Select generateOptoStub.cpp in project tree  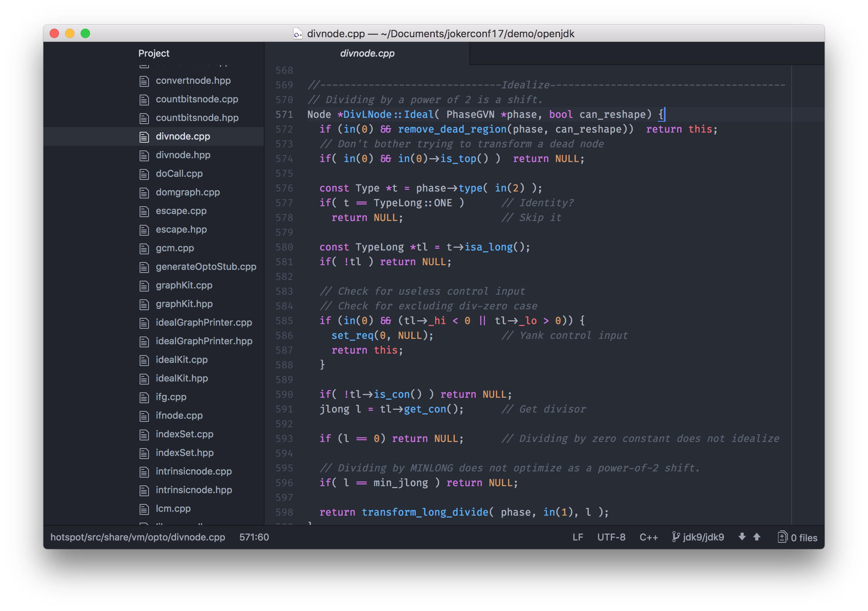click(206, 267)
